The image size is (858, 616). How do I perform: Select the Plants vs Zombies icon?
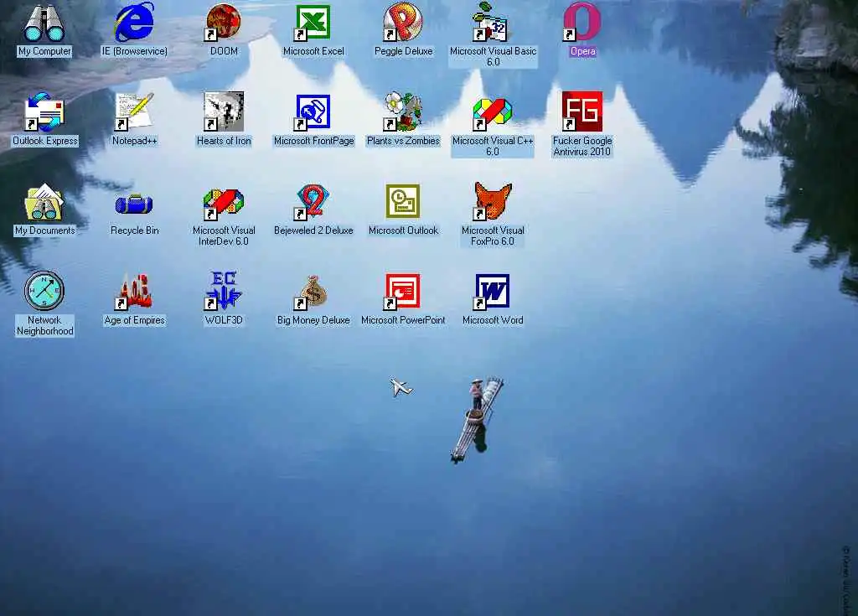(403, 111)
